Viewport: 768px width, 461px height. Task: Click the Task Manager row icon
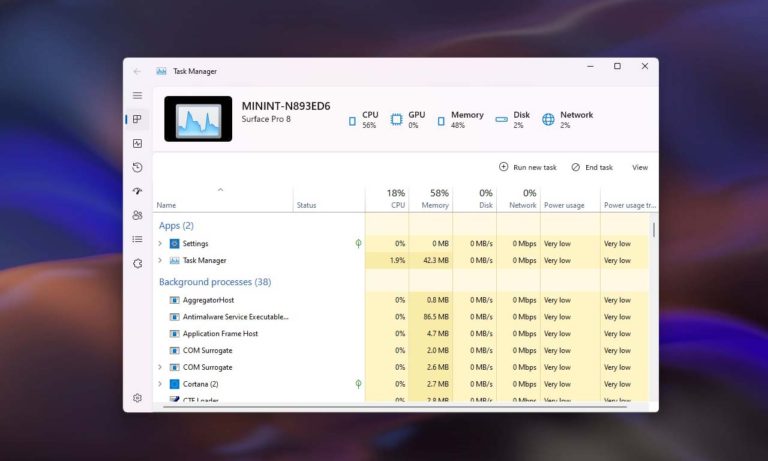pos(174,261)
